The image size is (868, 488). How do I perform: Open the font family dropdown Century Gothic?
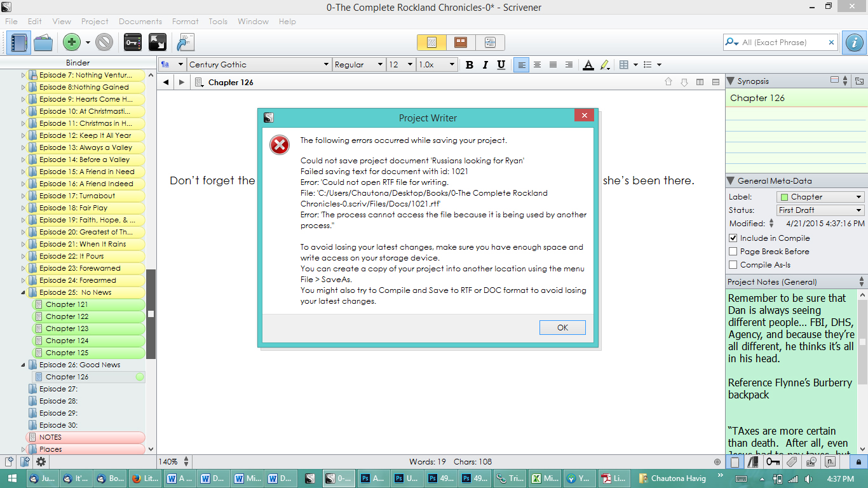tap(259, 65)
